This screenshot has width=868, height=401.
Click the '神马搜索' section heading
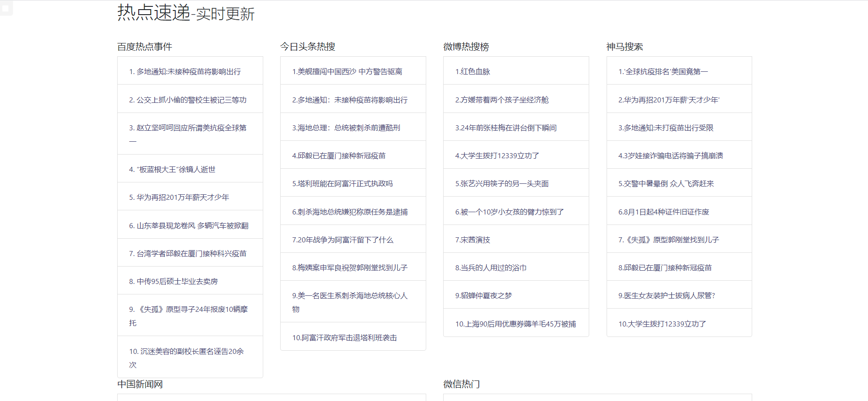point(625,47)
